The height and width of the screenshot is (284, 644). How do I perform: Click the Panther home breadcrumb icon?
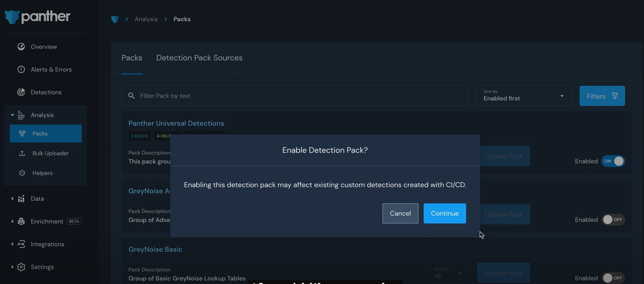pyautogui.click(x=115, y=19)
